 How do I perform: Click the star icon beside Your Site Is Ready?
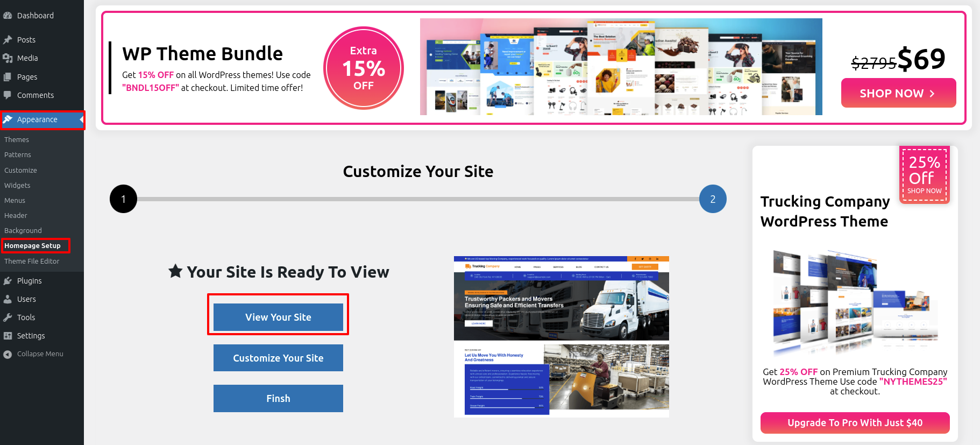click(x=175, y=271)
